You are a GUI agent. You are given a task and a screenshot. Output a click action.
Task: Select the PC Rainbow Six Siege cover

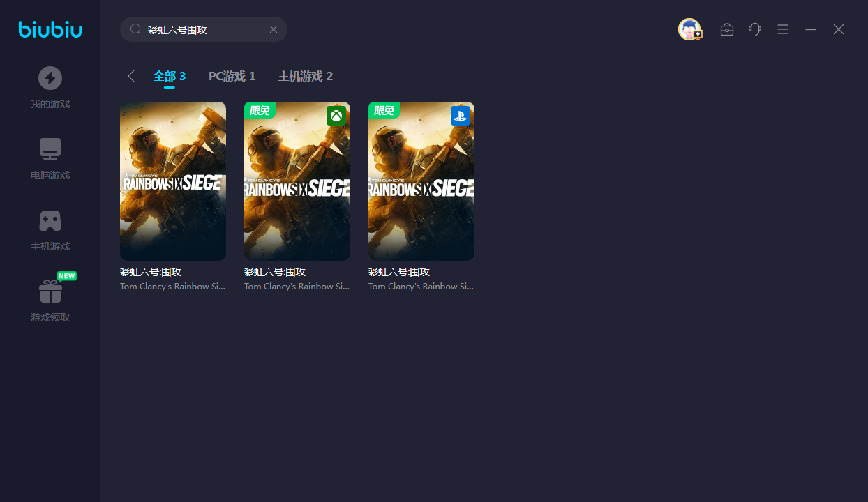pos(173,181)
